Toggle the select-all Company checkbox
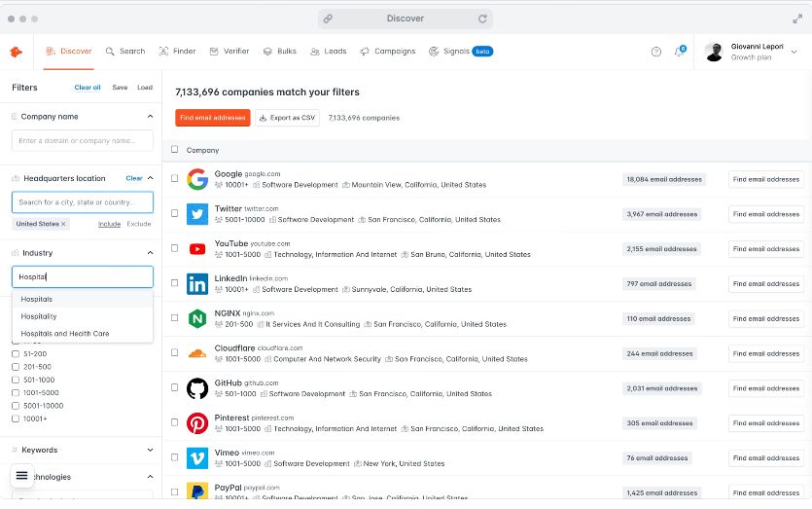The height and width of the screenshot is (509, 812). (x=174, y=149)
